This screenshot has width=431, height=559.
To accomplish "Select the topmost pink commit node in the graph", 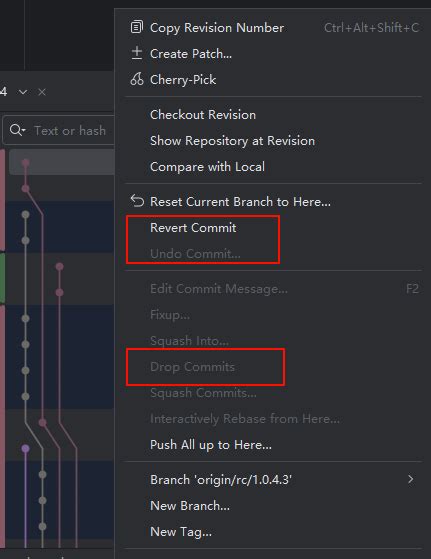I will click(x=25, y=163).
